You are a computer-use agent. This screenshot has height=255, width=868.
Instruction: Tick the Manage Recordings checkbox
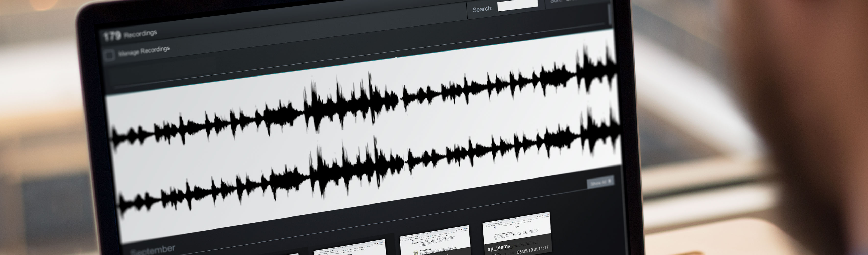[x=109, y=55]
